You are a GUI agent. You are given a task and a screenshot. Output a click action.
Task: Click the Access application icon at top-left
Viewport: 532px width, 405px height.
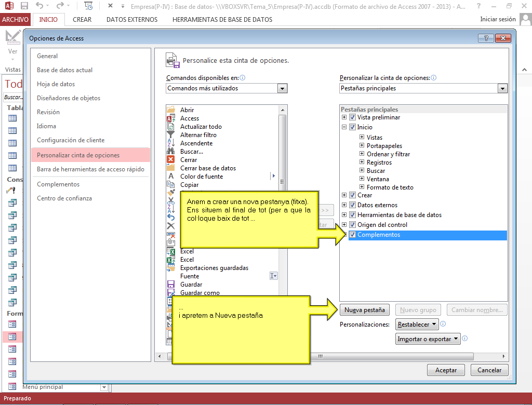coord(9,6)
